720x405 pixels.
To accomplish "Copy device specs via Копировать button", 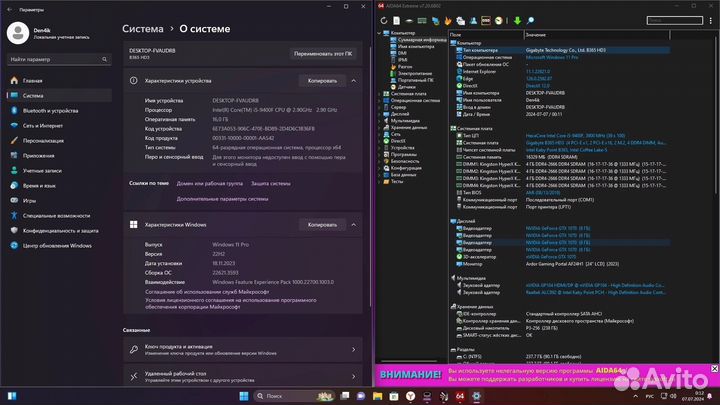I will tap(322, 81).
